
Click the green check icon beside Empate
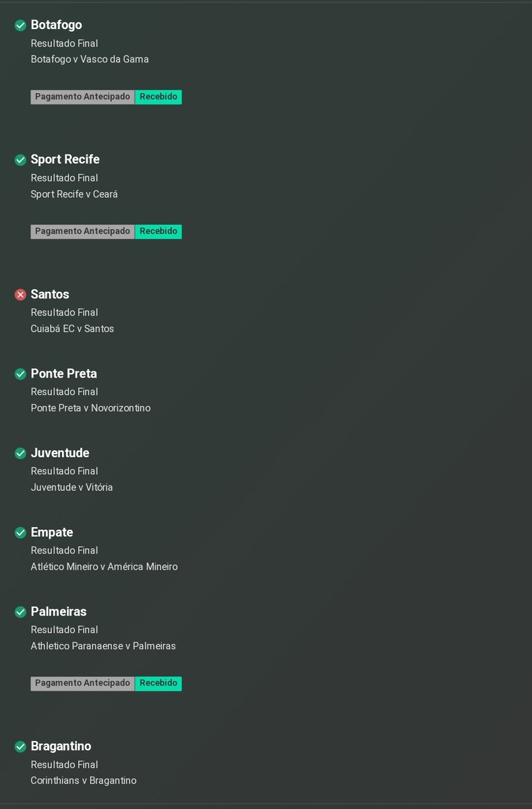(20, 533)
